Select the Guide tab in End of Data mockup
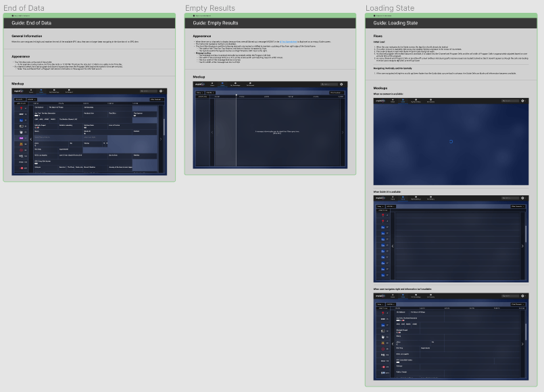Screen dimensions: 544x392 tap(42, 91)
